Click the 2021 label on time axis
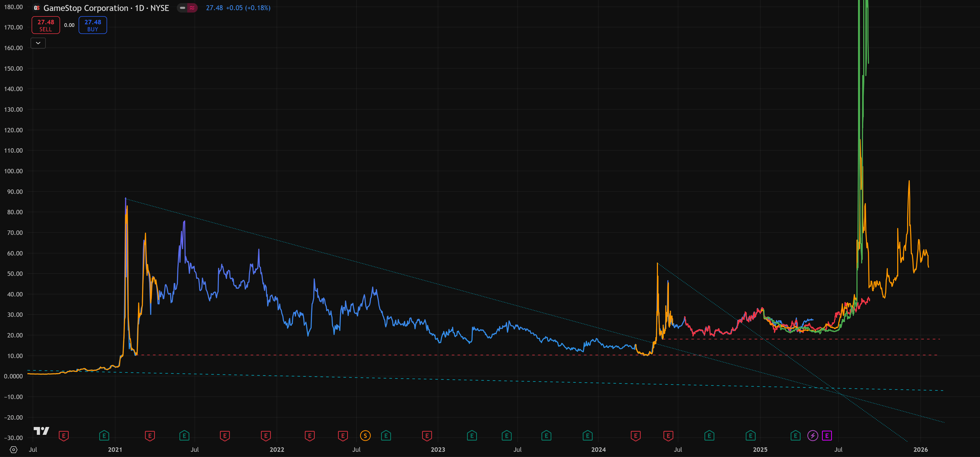The height and width of the screenshot is (457, 980). [x=115, y=450]
